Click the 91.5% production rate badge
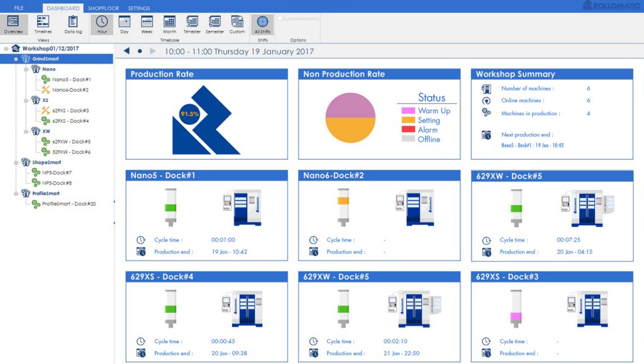 (x=189, y=114)
